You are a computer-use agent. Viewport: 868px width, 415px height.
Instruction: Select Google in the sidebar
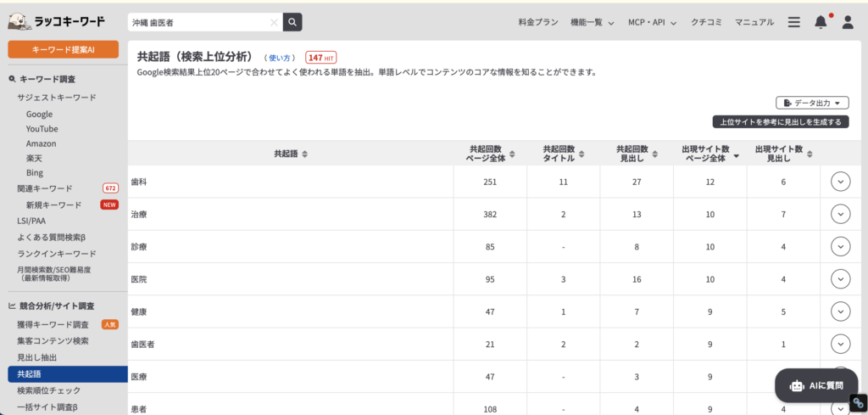click(x=39, y=114)
